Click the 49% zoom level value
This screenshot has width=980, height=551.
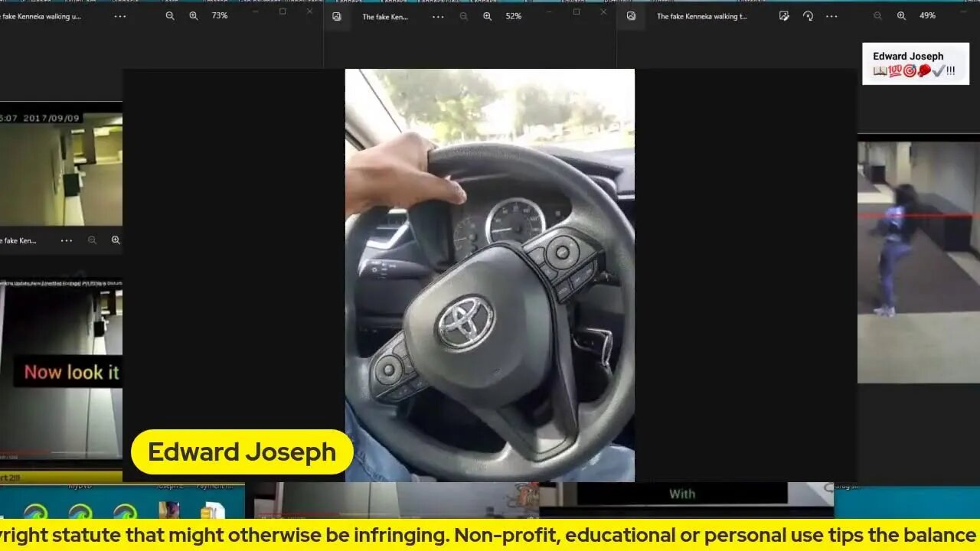(x=927, y=16)
